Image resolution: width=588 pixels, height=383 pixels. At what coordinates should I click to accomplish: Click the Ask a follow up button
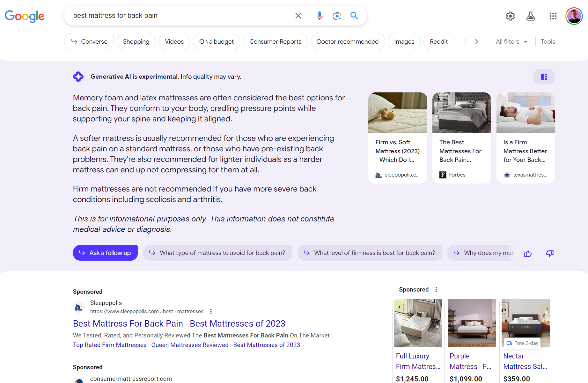pyautogui.click(x=105, y=253)
